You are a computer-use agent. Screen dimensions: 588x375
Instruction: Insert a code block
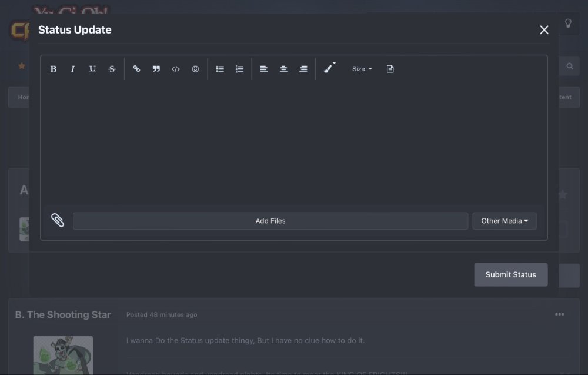pyautogui.click(x=175, y=69)
